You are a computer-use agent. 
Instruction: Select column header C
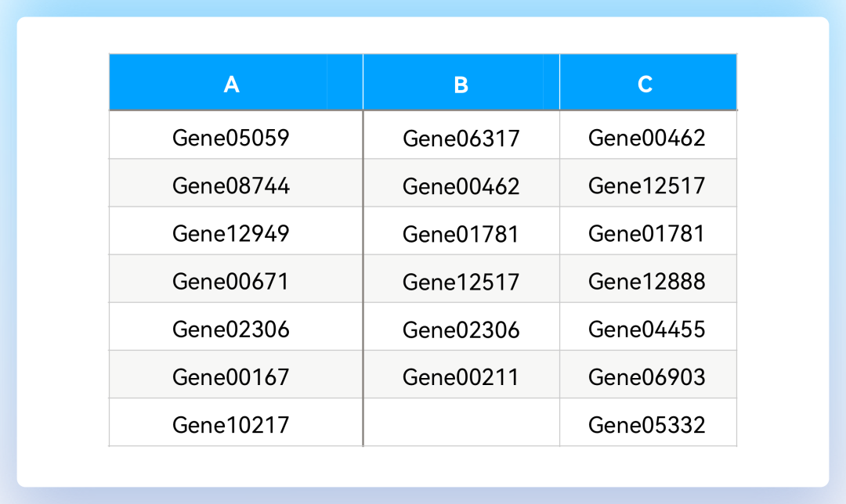click(648, 82)
